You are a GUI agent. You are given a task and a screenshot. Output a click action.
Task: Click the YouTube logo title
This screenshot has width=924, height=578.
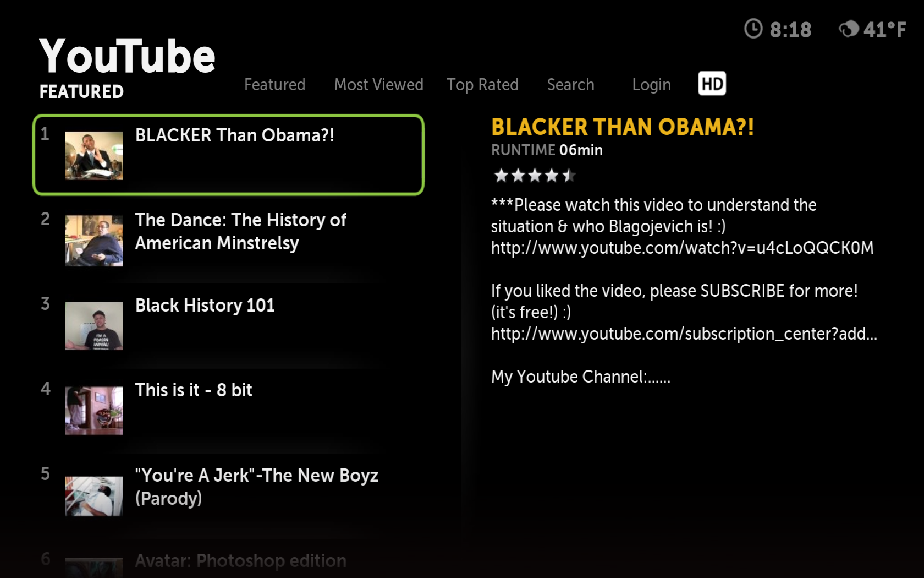coord(127,56)
